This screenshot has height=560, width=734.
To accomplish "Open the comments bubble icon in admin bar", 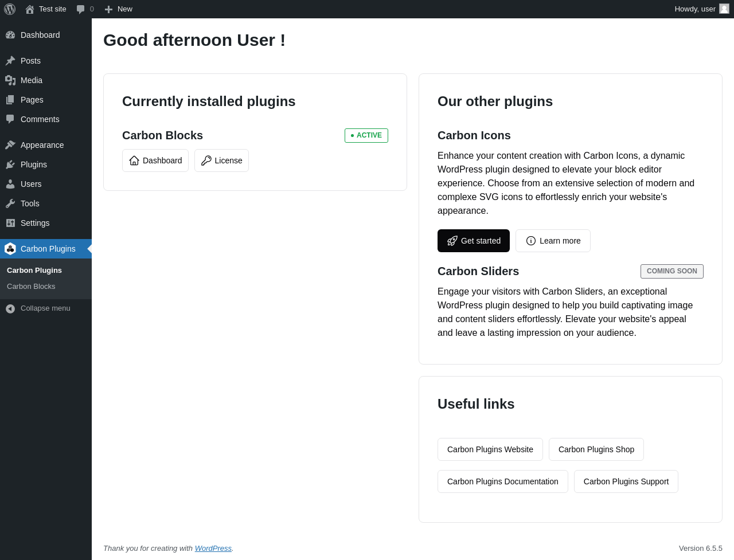I will click(81, 9).
